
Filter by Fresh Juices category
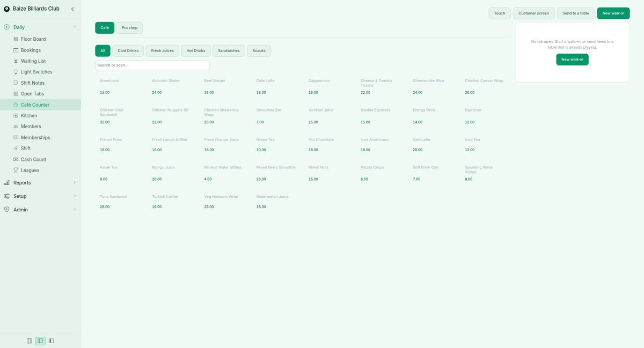pos(163,50)
